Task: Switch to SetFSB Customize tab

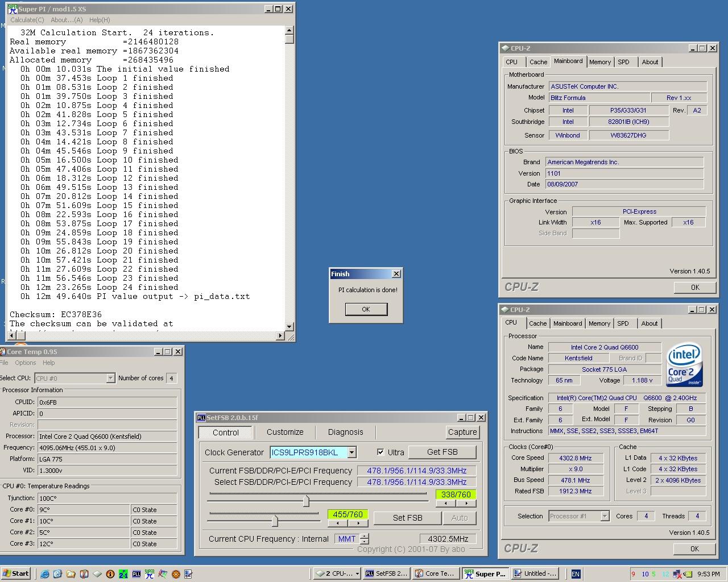Action: click(x=285, y=432)
